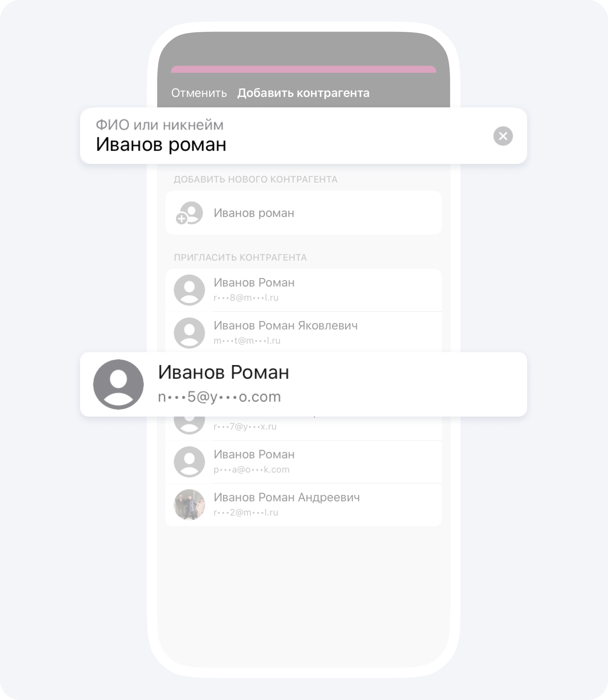This screenshot has width=608, height=700.
Task: Tap Отменить to cancel adding
Action: coord(199,93)
